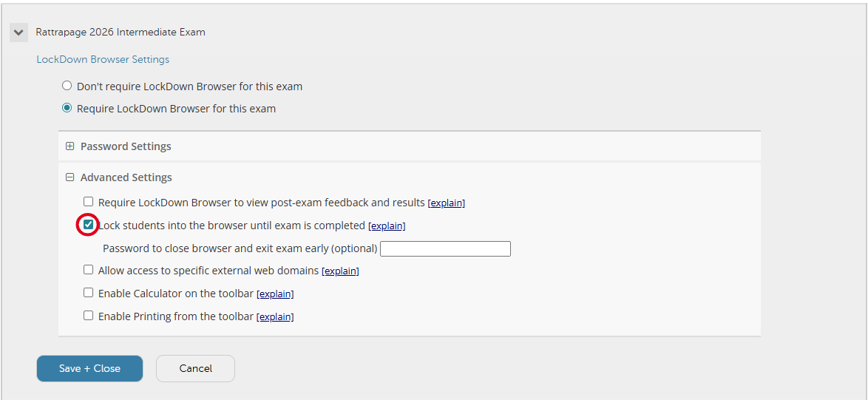Image resolution: width=868 pixels, height=400 pixels.
Task: Check Allow access to specific external domains
Action: pyautogui.click(x=89, y=270)
